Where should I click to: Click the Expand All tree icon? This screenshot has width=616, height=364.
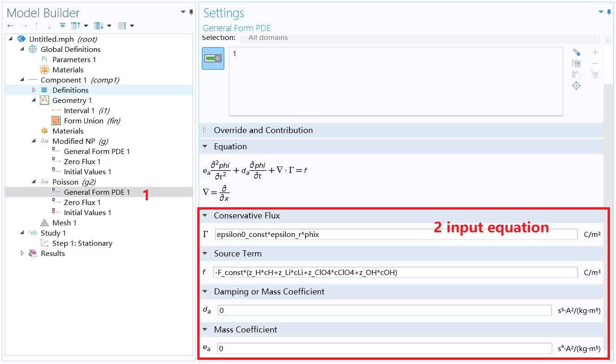point(74,26)
